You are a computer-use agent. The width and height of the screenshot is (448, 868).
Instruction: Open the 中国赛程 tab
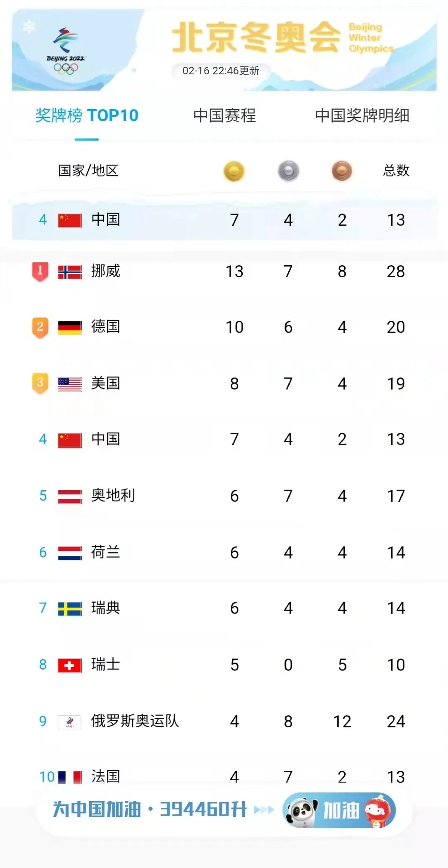coord(224,115)
